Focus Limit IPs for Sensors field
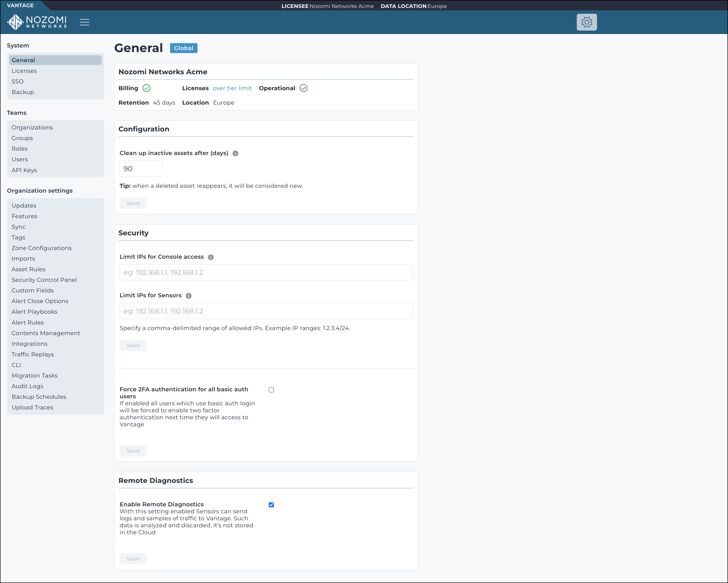This screenshot has width=728, height=583. click(266, 311)
